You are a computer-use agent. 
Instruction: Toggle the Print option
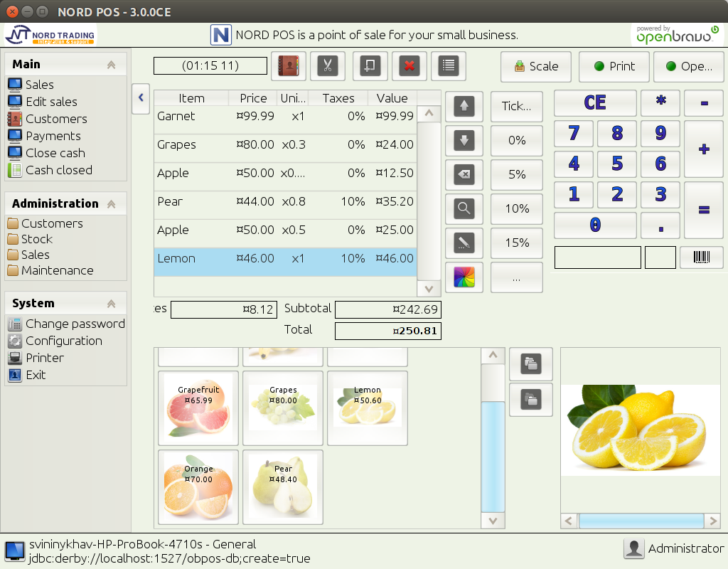(614, 66)
